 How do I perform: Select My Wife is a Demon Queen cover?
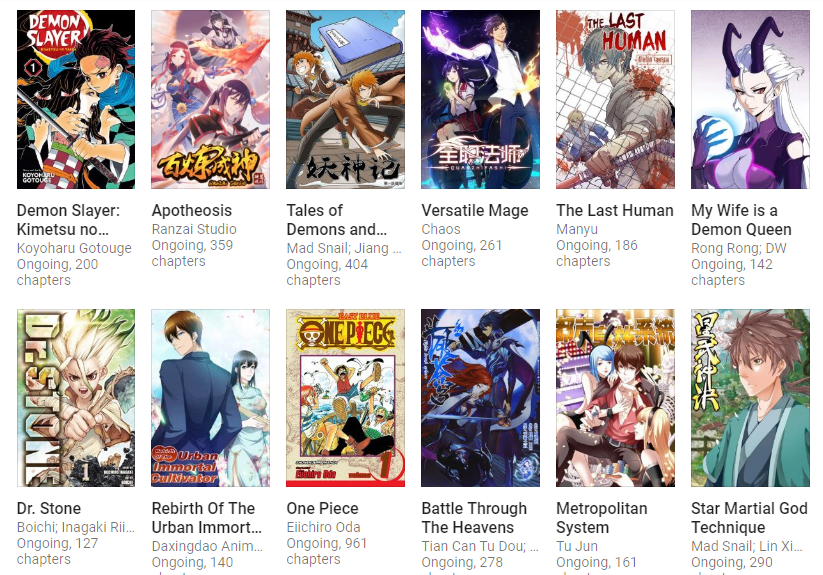coord(750,99)
